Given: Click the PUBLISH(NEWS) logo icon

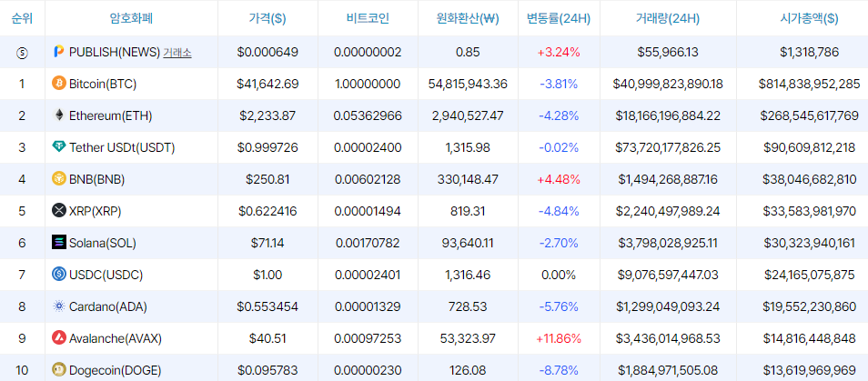Looking at the screenshot, I should click(58, 52).
